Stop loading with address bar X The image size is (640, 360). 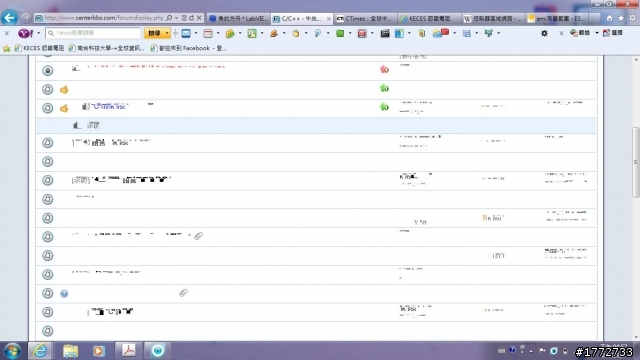pyautogui.click(x=199, y=18)
